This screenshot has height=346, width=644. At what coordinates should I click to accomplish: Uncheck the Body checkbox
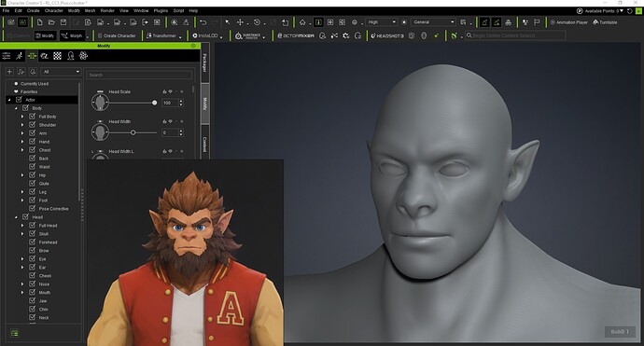pos(25,108)
